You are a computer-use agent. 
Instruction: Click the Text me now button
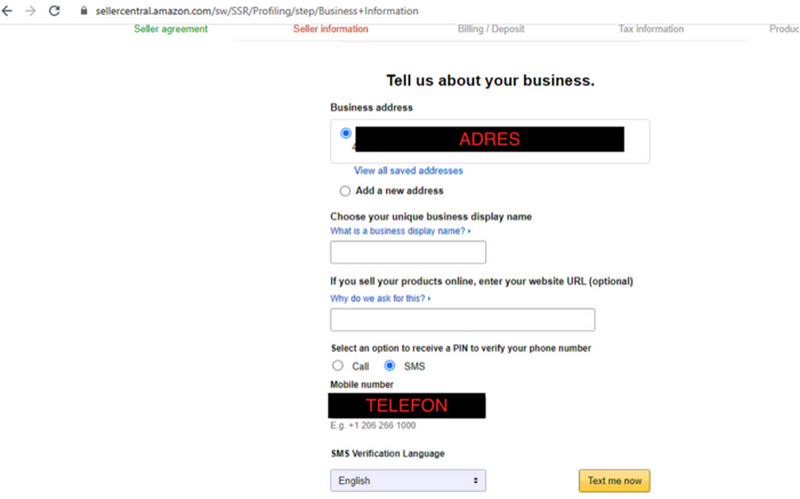614,481
